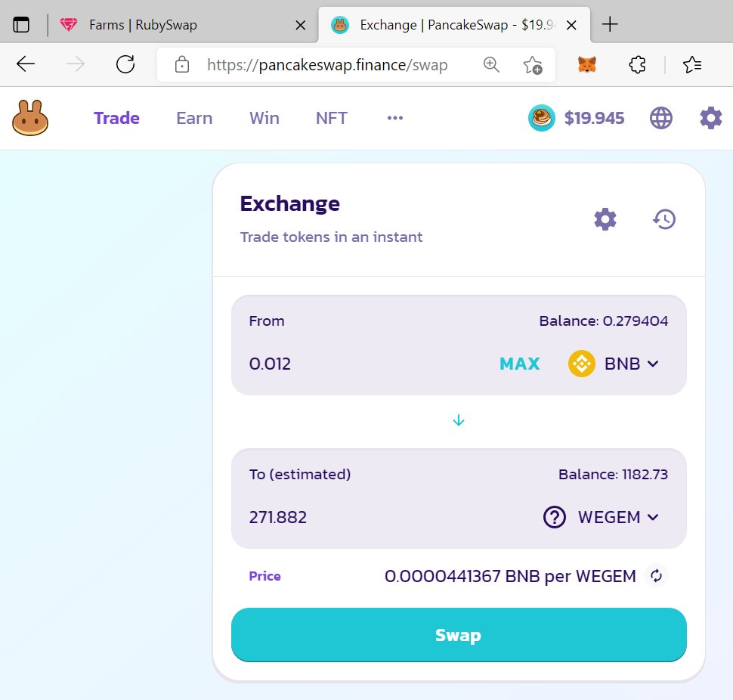
Task: Open Exchange settings gear icon
Action: 605,219
